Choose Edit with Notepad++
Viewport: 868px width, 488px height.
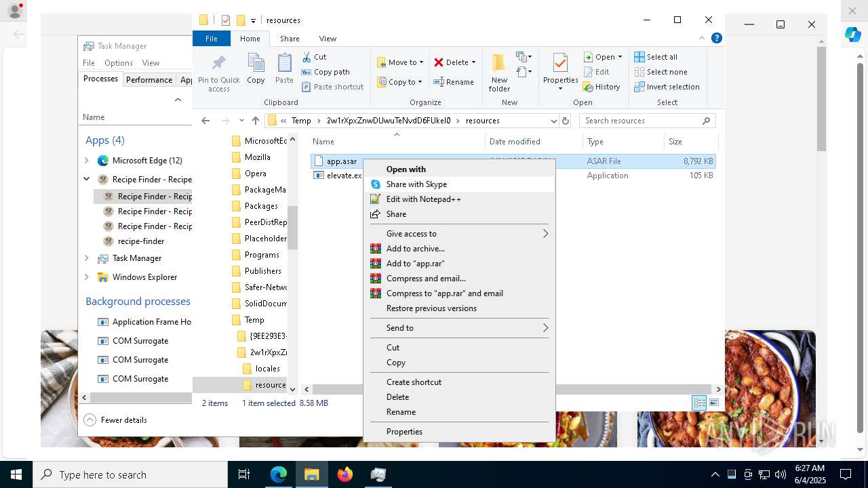[x=459, y=199]
